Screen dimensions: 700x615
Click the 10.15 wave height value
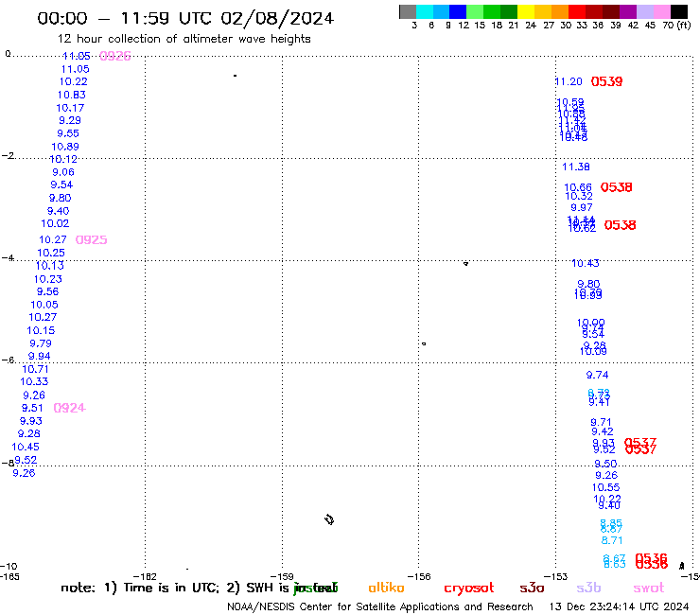pos(41,330)
